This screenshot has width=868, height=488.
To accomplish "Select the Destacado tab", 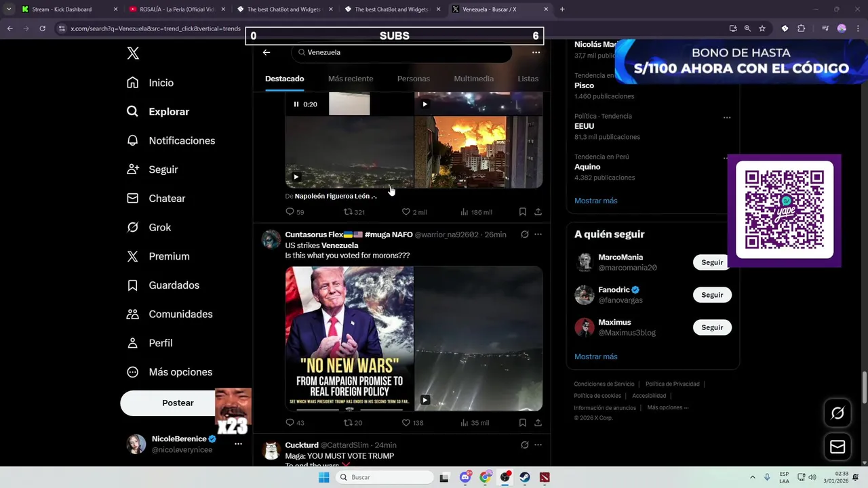I will point(284,79).
